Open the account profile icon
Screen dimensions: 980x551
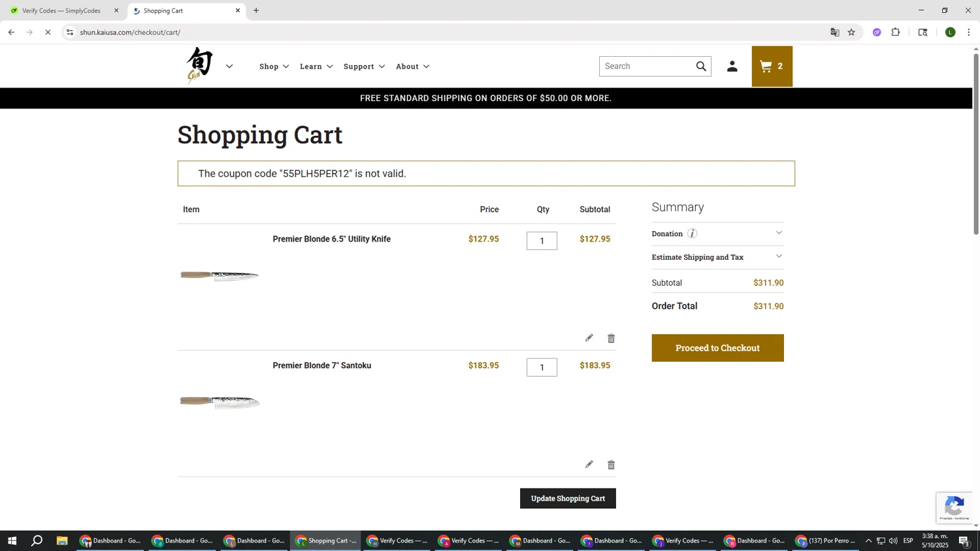point(732,66)
